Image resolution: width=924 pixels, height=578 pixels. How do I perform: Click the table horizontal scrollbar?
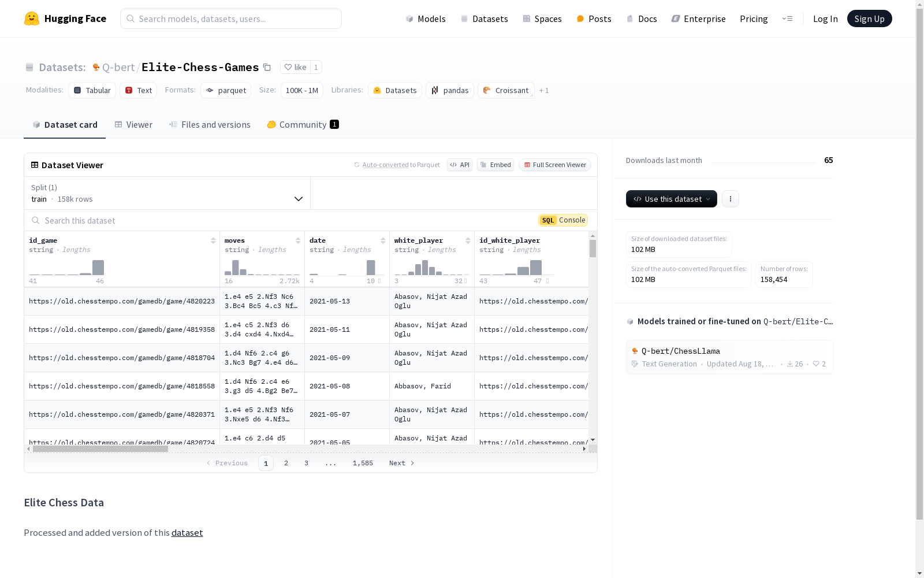coord(100,449)
